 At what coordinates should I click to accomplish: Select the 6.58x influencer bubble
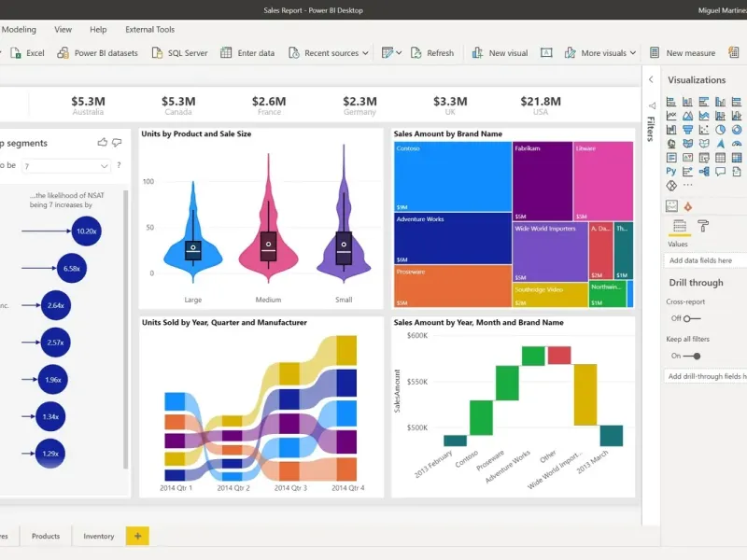pyautogui.click(x=72, y=268)
